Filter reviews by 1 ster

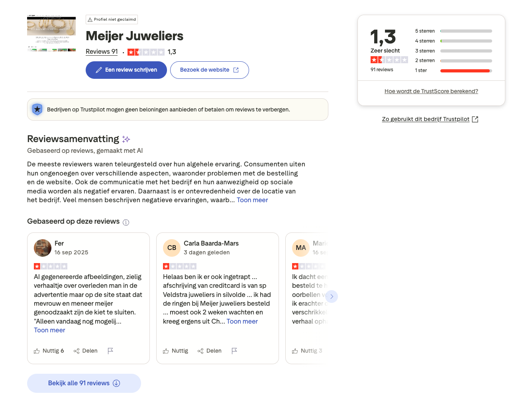(x=453, y=70)
